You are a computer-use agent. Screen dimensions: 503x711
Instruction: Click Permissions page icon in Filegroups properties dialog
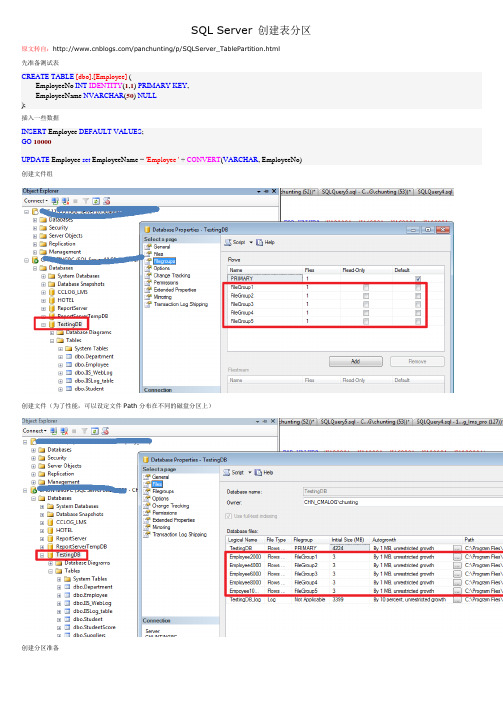point(148,282)
